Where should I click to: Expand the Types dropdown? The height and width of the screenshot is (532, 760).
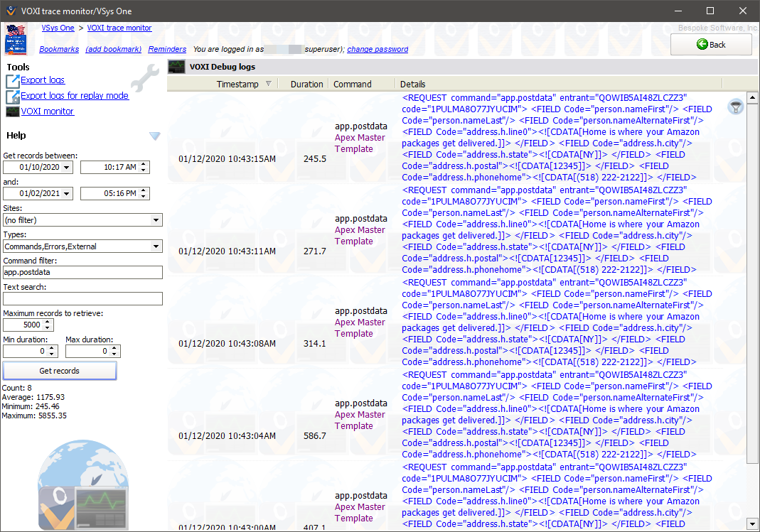[x=156, y=246]
